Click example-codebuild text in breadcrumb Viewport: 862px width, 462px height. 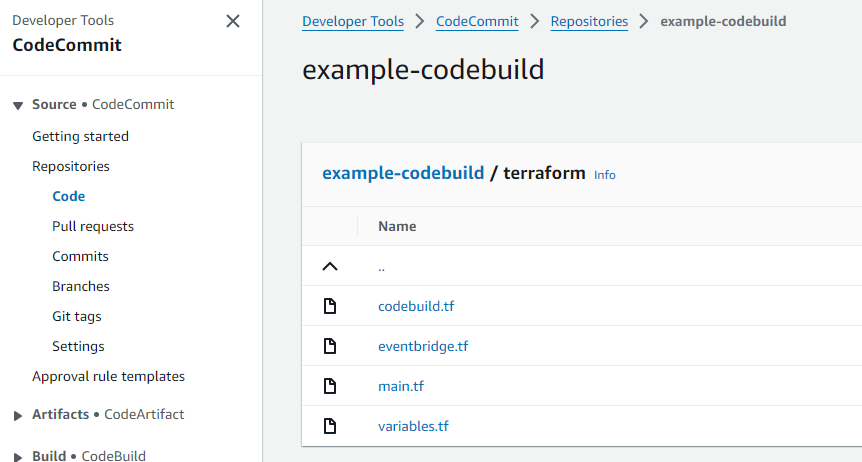(723, 21)
